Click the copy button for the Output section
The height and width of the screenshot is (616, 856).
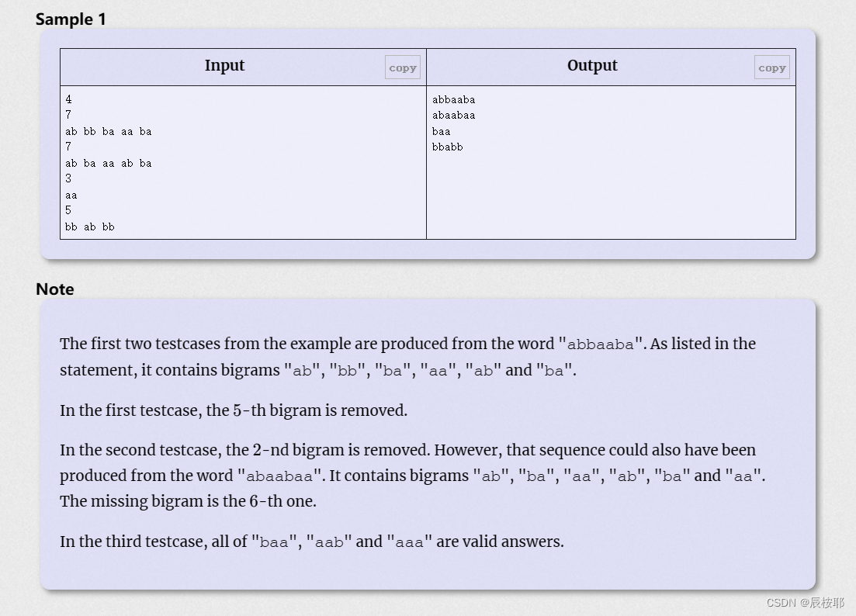click(772, 67)
